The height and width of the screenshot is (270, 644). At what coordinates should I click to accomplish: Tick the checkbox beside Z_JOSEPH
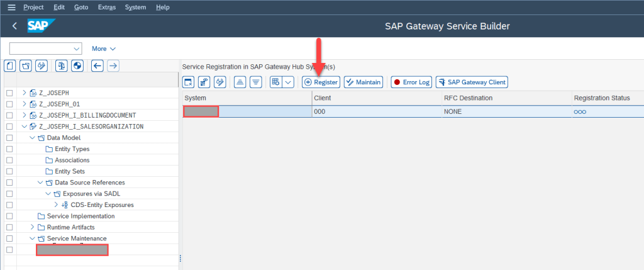(9, 93)
